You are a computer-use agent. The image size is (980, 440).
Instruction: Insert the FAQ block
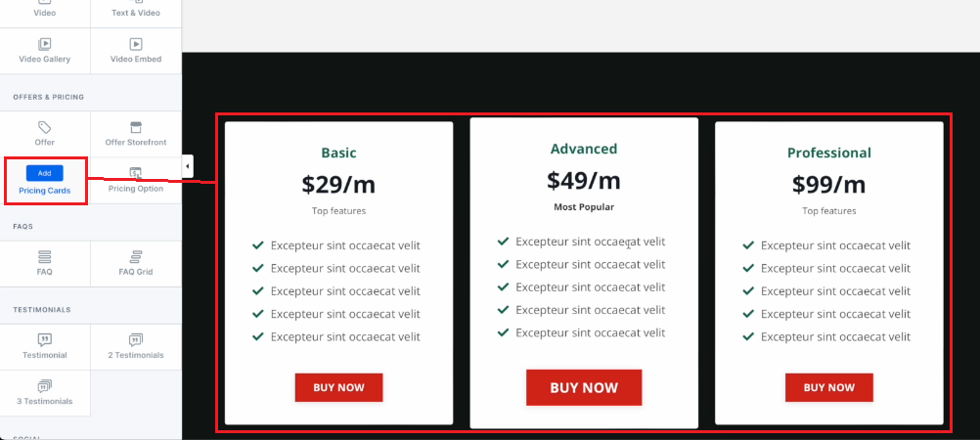coord(44,264)
